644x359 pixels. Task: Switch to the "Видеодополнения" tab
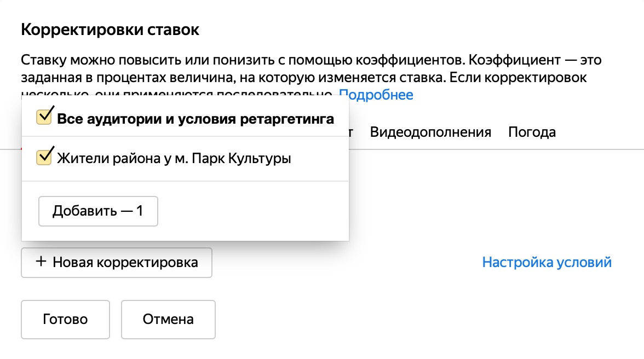tap(430, 132)
